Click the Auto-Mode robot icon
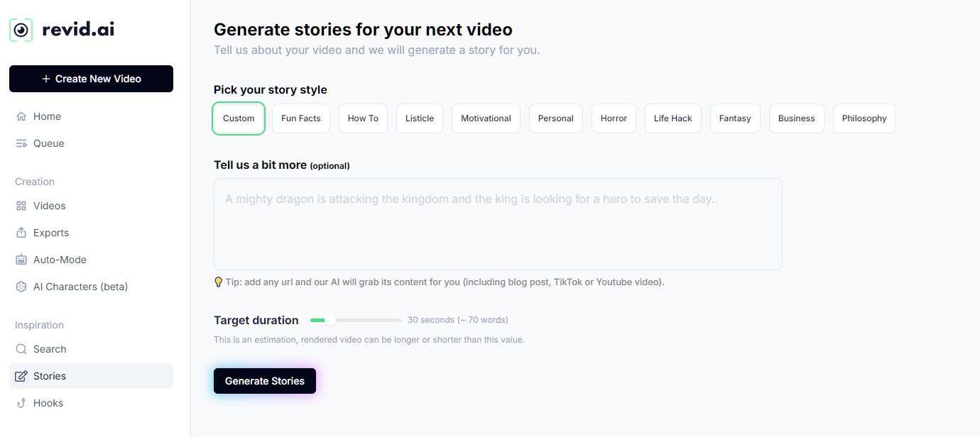The width and height of the screenshot is (980, 437). 21,260
